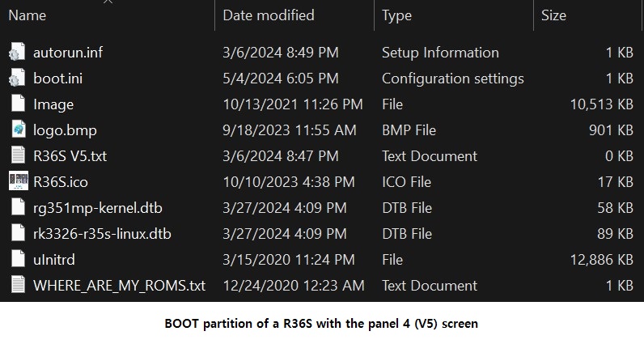
Task: Sort by the Type column header
Action: tap(396, 15)
